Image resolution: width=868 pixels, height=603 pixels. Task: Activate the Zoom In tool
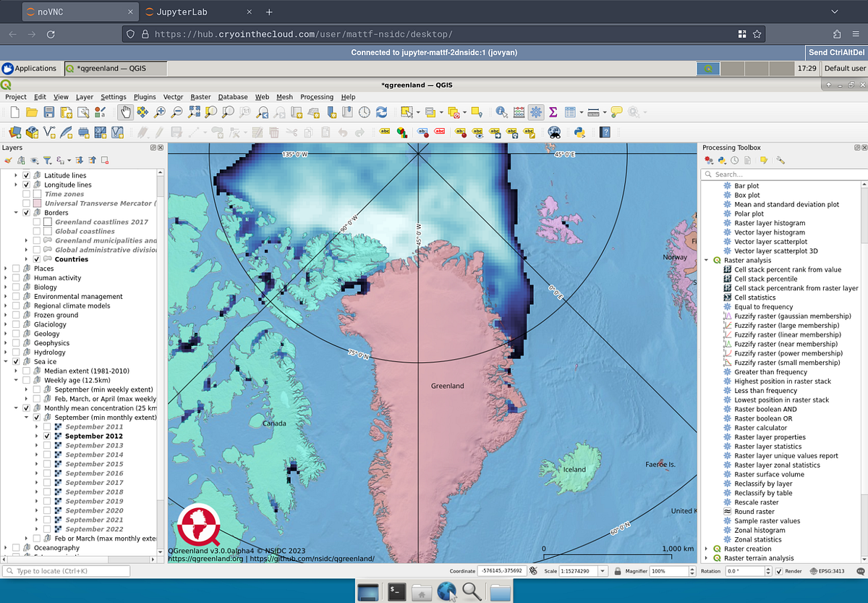160,112
